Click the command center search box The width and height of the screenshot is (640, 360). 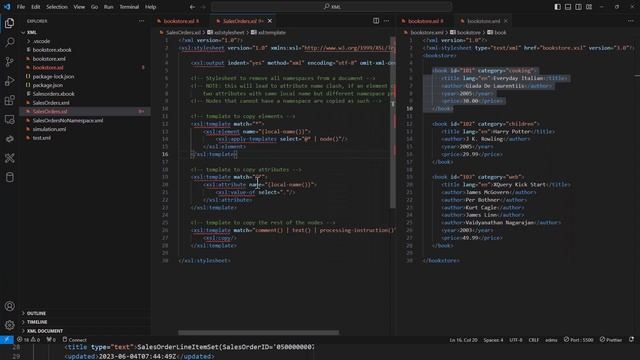[331, 7]
